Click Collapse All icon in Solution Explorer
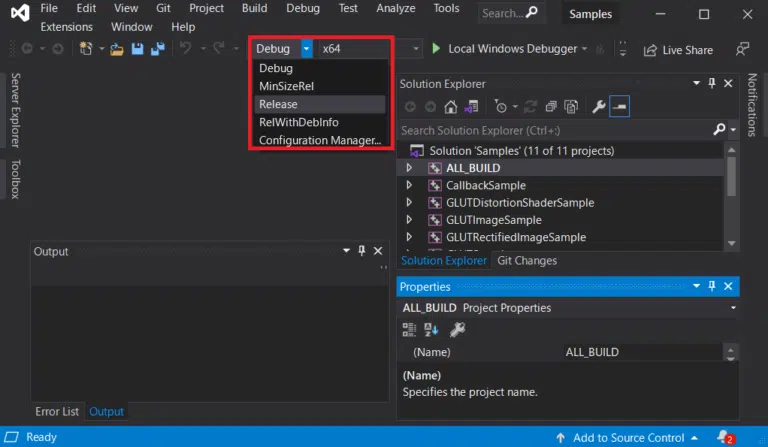768x447 pixels. pyautogui.click(x=550, y=107)
